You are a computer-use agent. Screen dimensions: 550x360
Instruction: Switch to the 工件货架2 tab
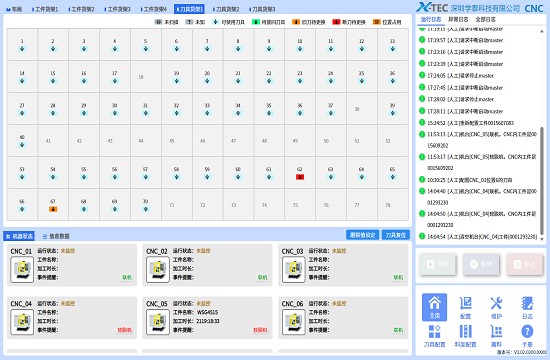click(x=81, y=9)
